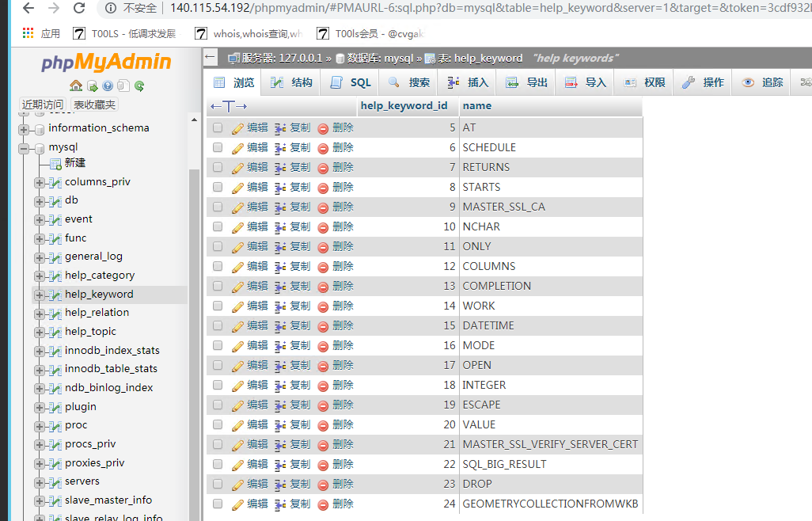Expand the db table node

tap(40, 201)
